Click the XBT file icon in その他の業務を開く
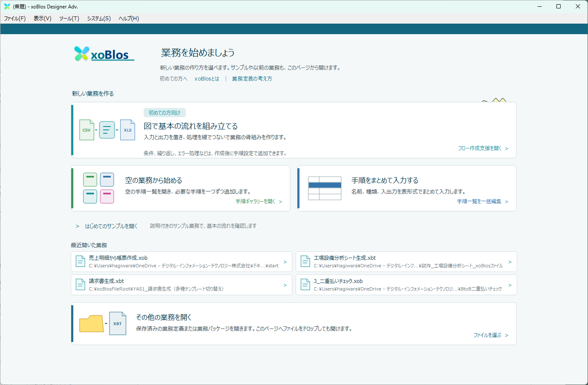Viewport: 588px width, 385px height. [118, 323]
